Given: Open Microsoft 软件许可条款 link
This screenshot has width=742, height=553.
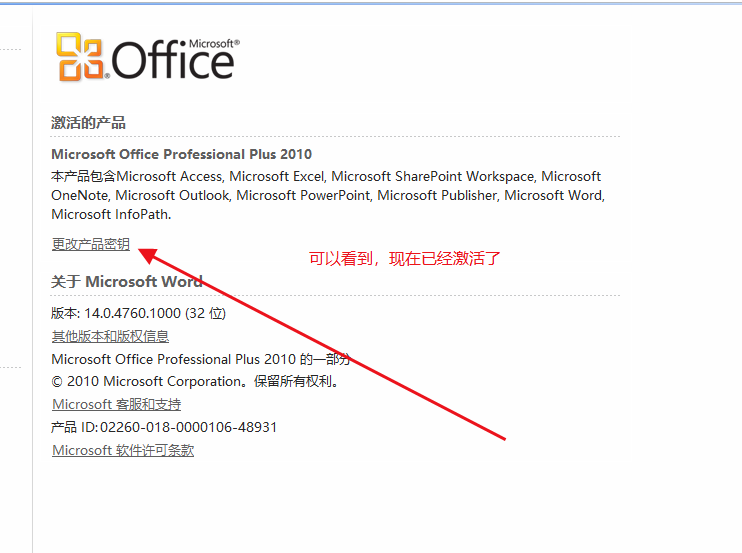Looking at the screenshot, I should point(123,450).
